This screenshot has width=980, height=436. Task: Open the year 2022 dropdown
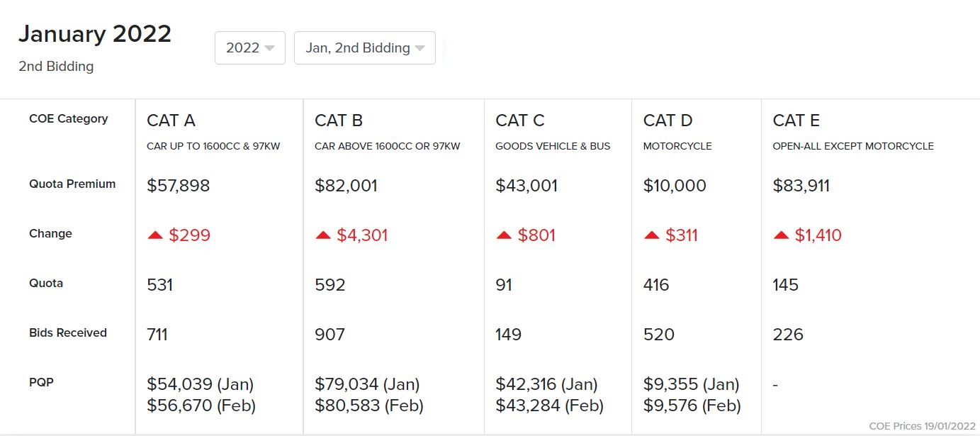point(249,47)
